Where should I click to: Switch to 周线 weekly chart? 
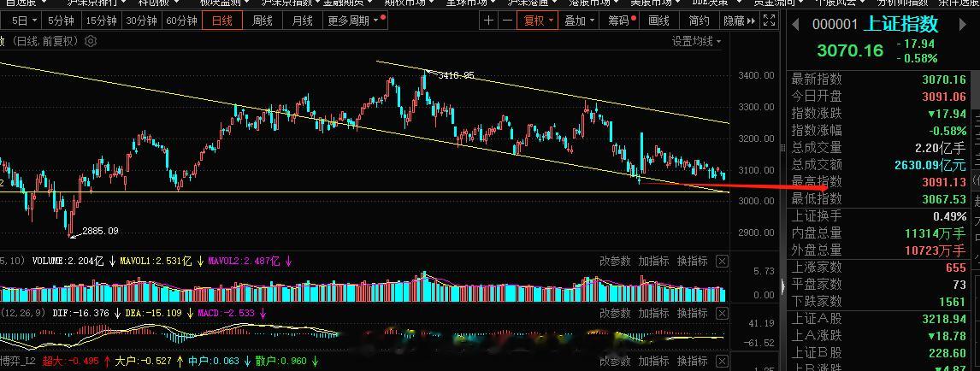tap(262, 21)
